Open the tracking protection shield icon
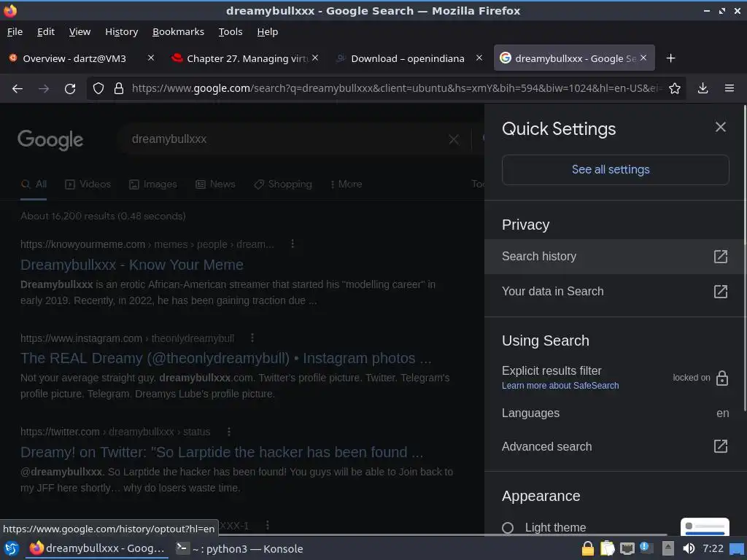 (98, 88)
